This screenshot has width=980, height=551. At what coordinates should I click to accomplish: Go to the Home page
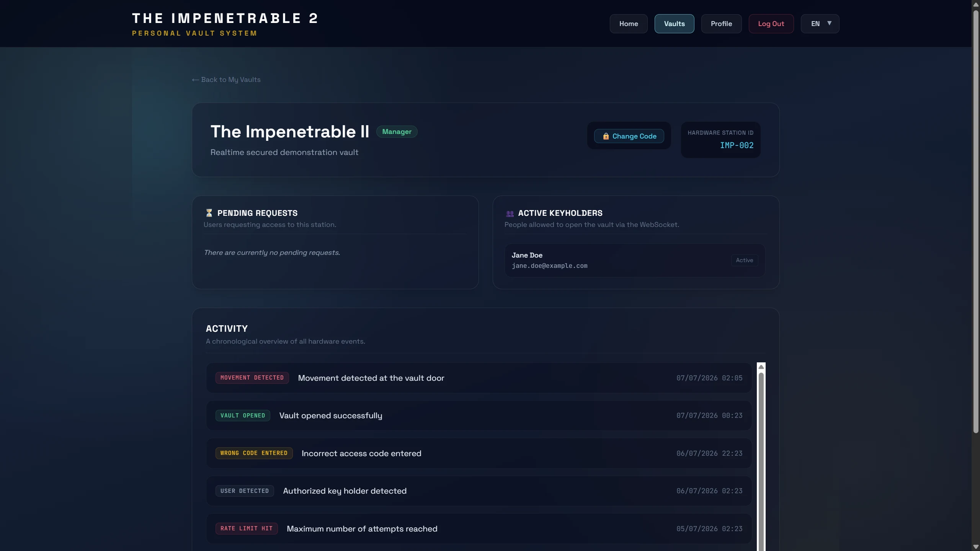pyautogui.click(x=629, y=24)
